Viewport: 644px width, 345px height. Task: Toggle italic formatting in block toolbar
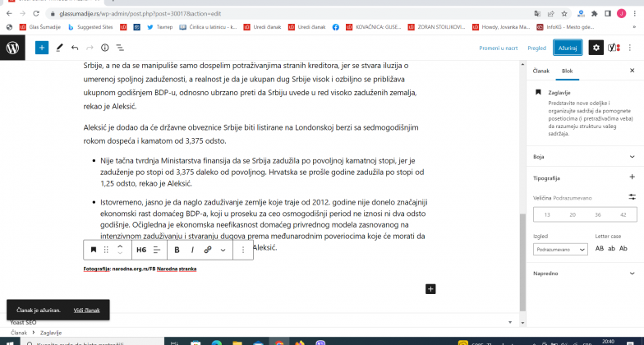pyautogui.click(x=192, y=249)
